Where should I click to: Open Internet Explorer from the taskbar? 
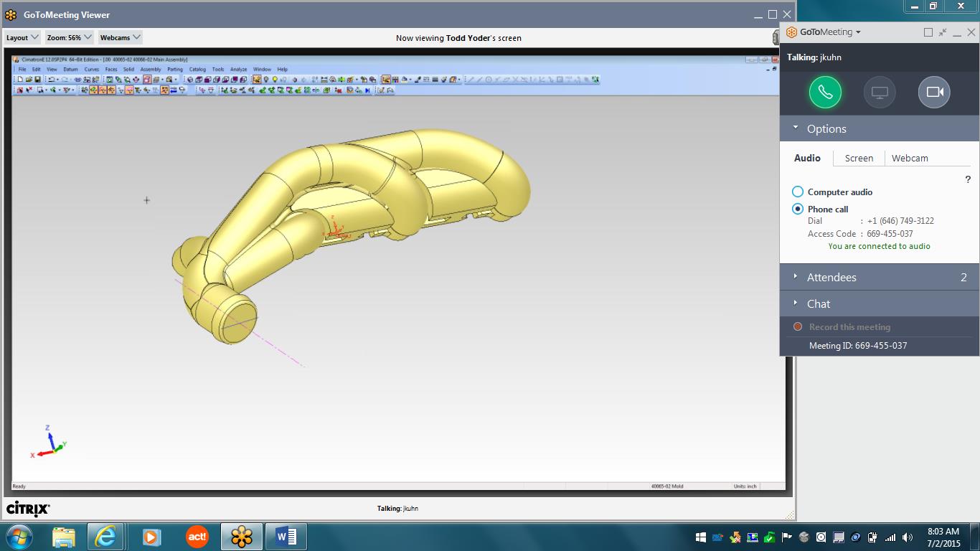pyautogui.click(x=105, y=537)
